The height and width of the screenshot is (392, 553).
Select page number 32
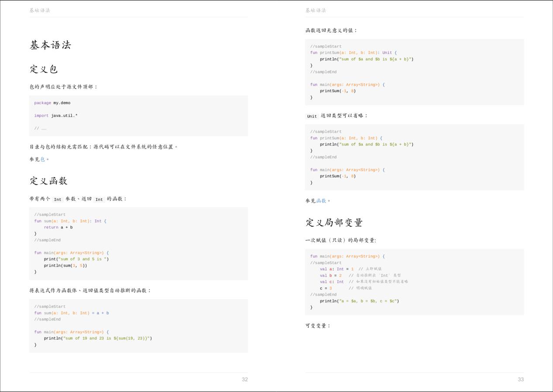coord(245,379)
